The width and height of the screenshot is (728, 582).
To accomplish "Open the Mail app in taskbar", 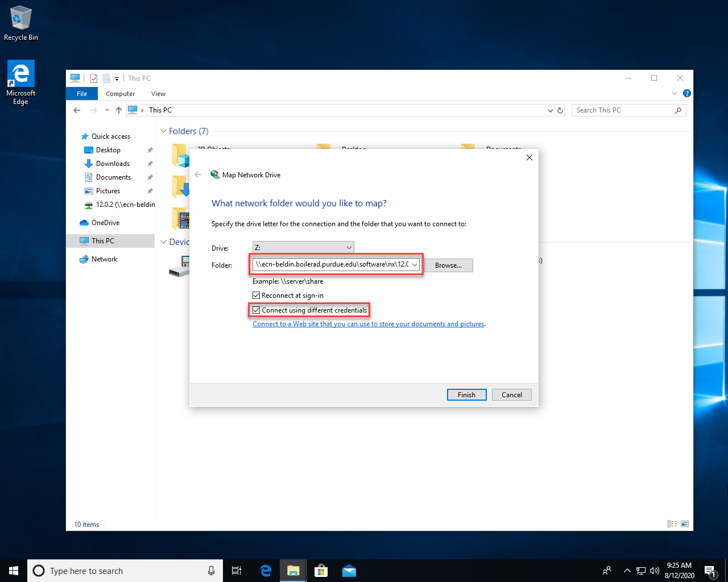I will (x=349, y=571).
